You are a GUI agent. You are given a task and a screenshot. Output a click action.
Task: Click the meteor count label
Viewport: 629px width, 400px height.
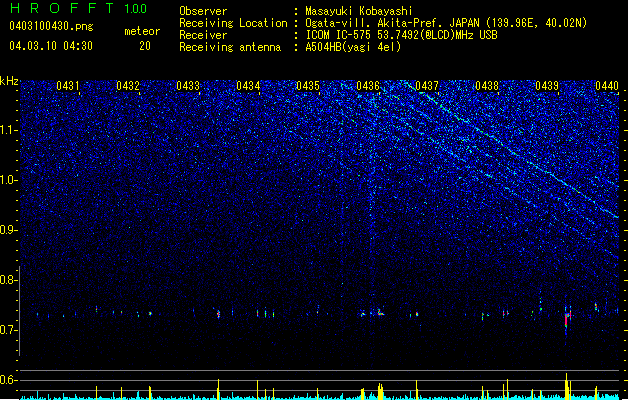click(x=142, y=31)
